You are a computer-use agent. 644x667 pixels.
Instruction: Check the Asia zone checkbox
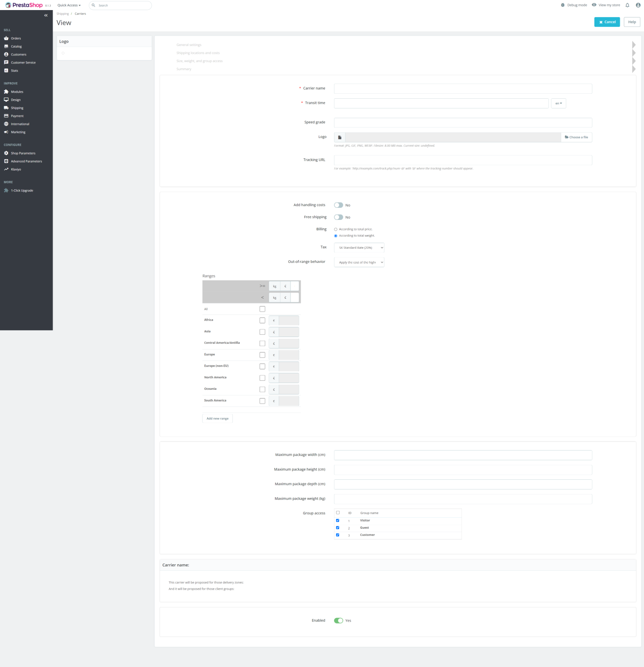click(x=262, y=332)
